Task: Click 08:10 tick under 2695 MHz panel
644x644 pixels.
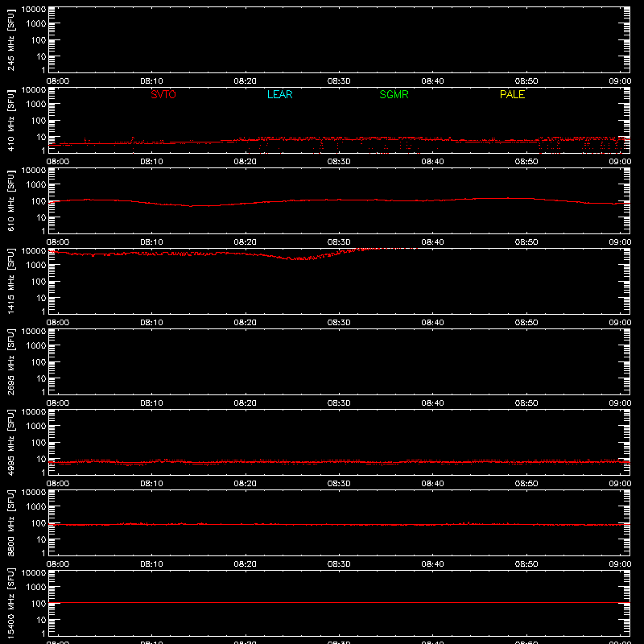Action: point(151,403)
